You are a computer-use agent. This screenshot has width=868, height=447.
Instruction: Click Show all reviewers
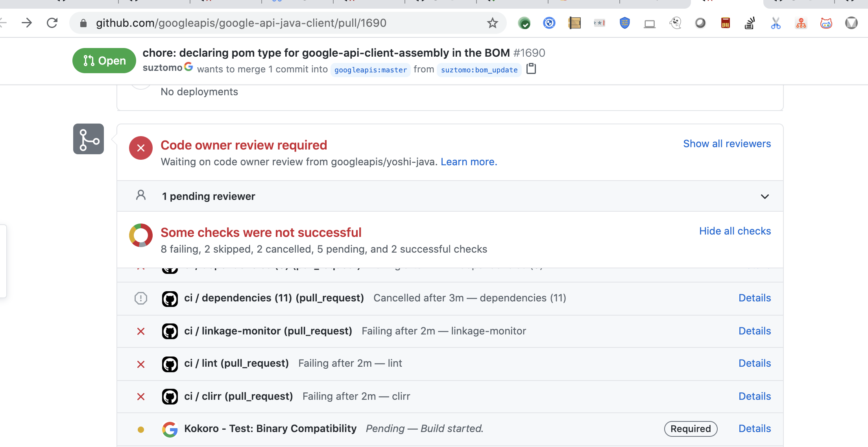pyautogui.click(x=727, y=144)
